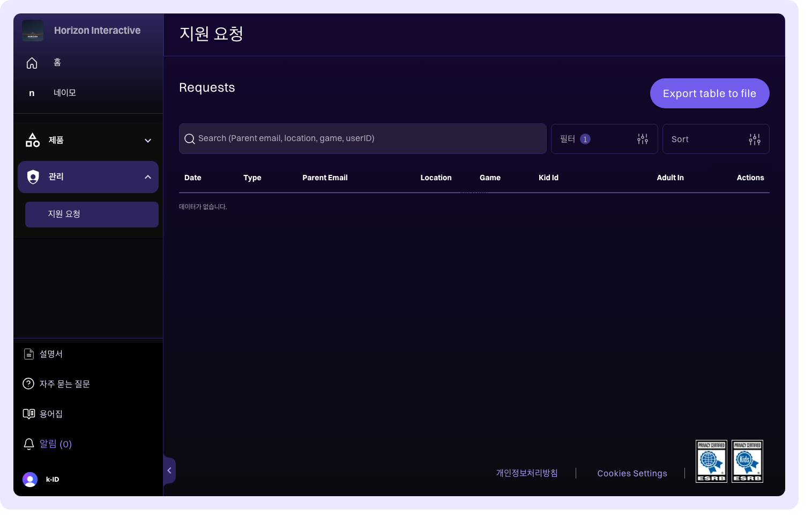The image size is (812, 523).
Task: Collapse the 관리 section chevron
Action: point(148,177)
